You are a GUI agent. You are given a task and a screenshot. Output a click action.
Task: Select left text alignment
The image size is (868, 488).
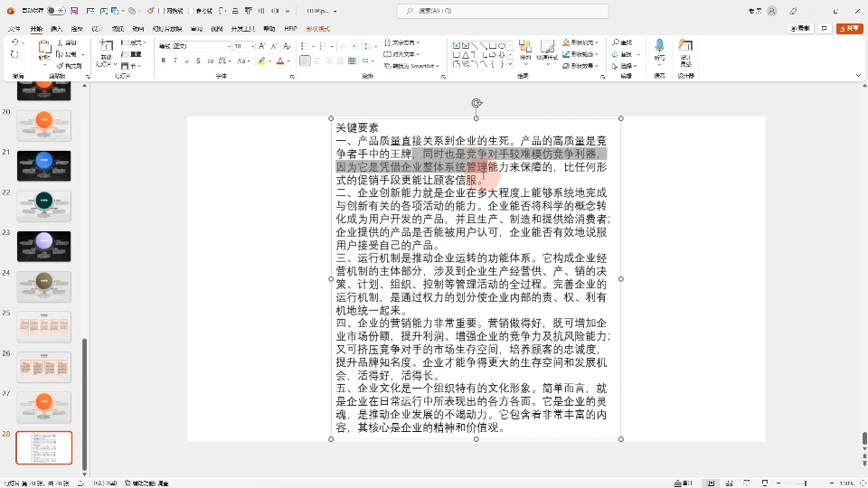click(305, 61)
